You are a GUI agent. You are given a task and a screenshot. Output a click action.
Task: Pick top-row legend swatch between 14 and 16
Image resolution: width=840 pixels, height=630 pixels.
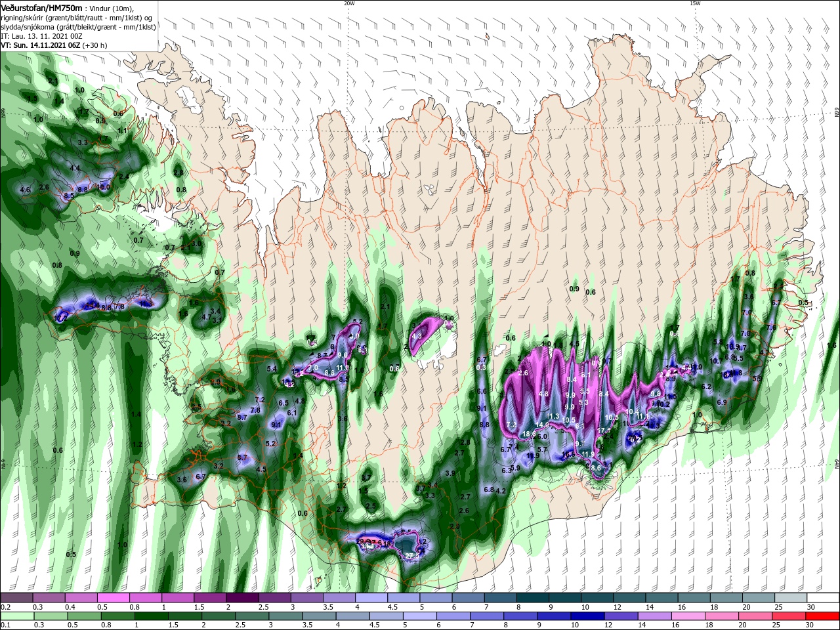click(661, 598)
